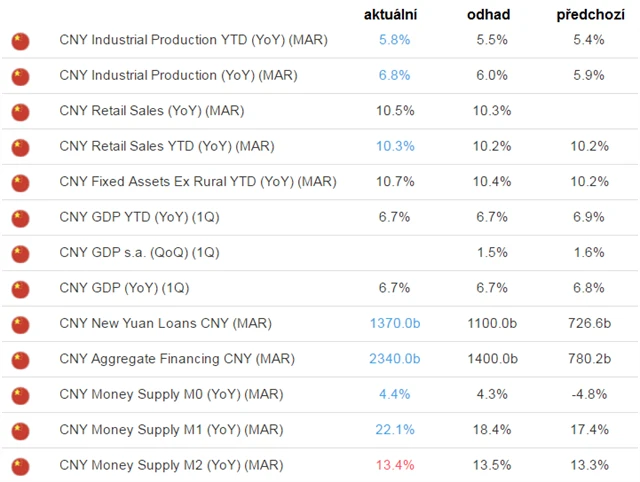Click the flag icon next to GDP s.a. (QoQ)
Screen dimensions: 640x482
(x=20, y=253)
